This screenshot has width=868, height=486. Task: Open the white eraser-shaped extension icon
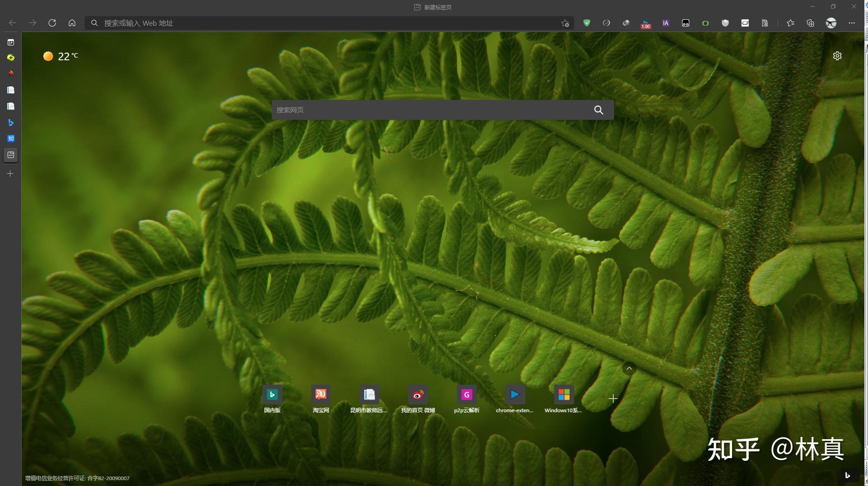click(745, 23)
